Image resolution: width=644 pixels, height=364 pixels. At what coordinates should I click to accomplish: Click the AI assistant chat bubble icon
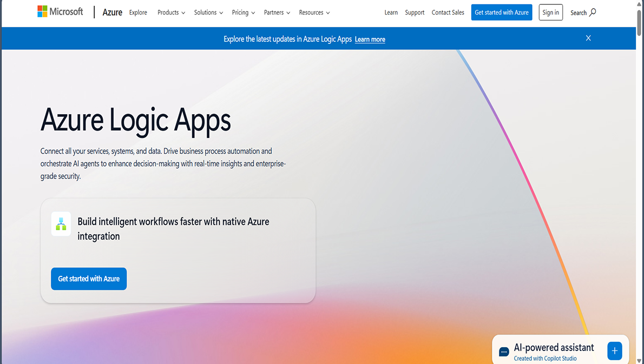point(504,352)
